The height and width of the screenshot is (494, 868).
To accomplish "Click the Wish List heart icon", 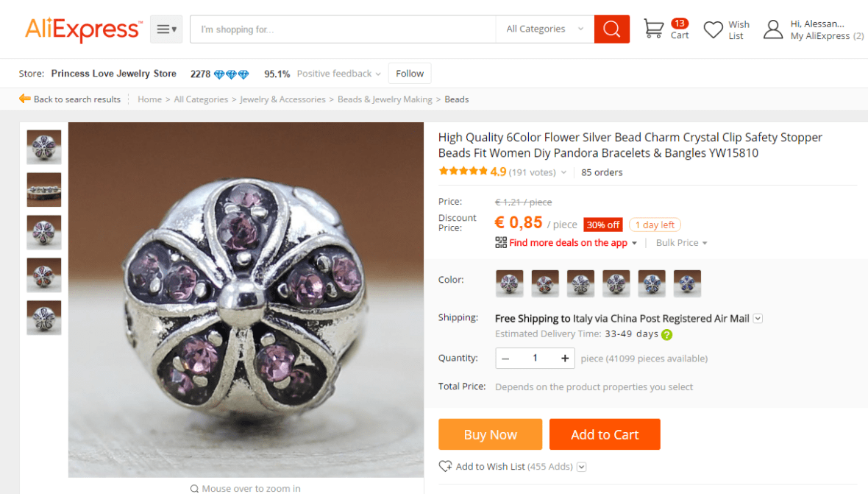I will pyautogui.click(x=713, y=29).
